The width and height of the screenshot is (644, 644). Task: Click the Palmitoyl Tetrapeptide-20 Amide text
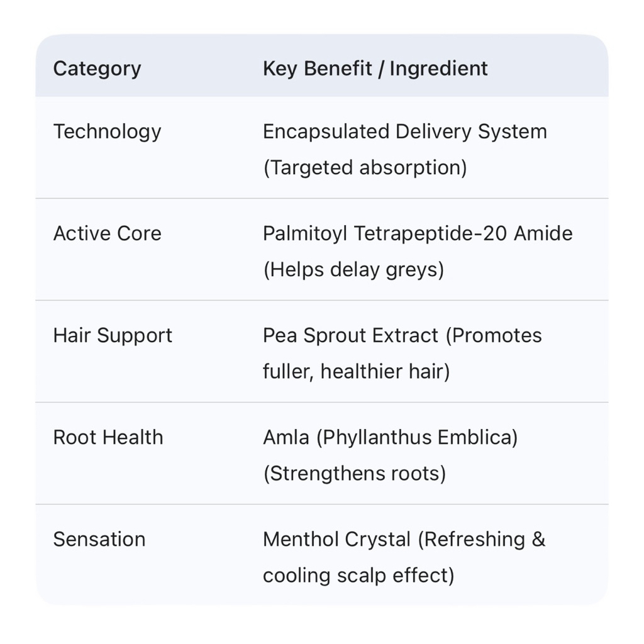tap(418, 233)
